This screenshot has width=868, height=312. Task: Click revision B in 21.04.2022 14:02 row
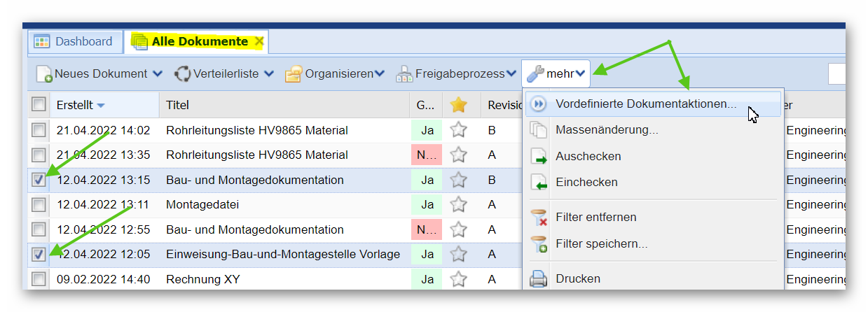coord(492,130)
